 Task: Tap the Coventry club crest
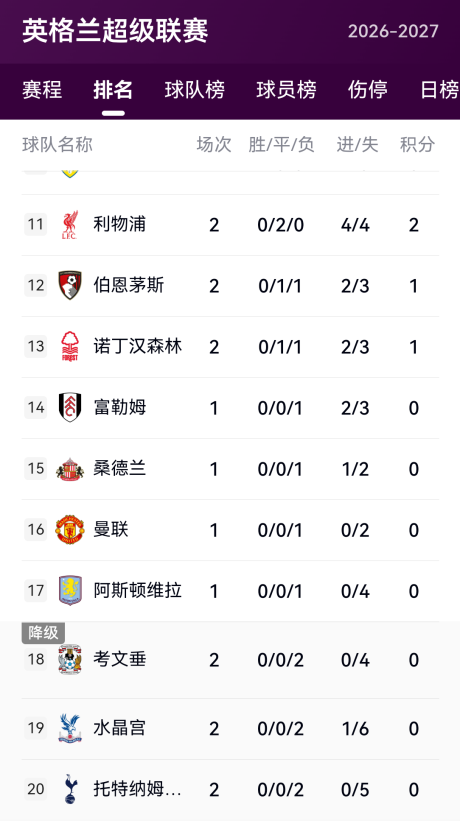70,659
